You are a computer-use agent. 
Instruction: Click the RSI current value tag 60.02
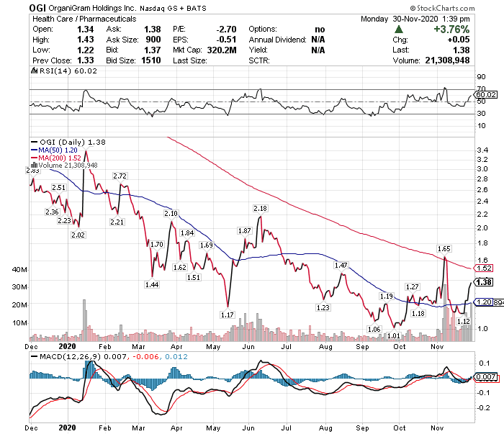coord(486,95)
